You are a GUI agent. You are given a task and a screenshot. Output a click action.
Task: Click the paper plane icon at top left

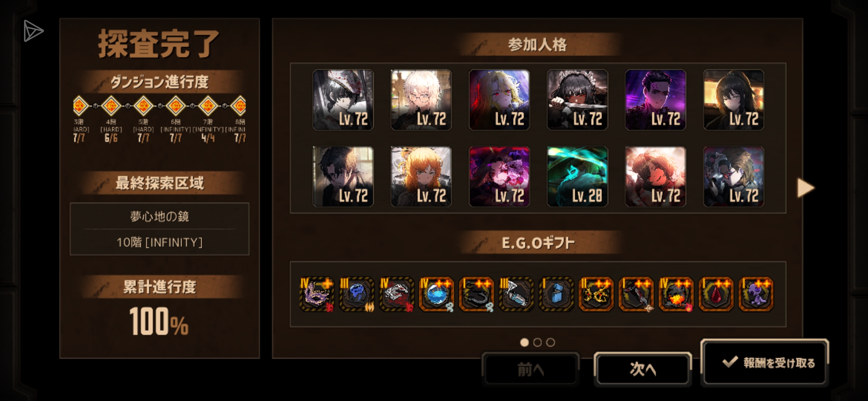33,31
